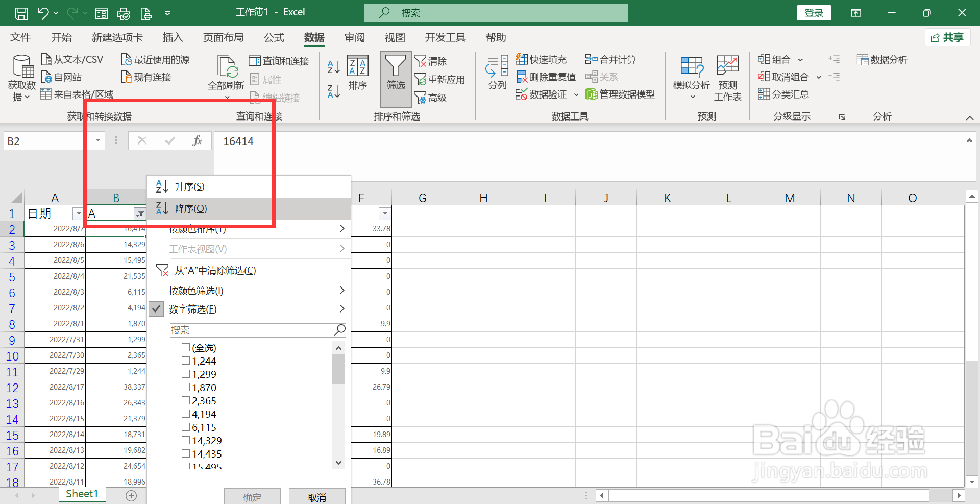Click the title bar search field
The height and width of the screenshot is (504, 980).
point(496,13)
